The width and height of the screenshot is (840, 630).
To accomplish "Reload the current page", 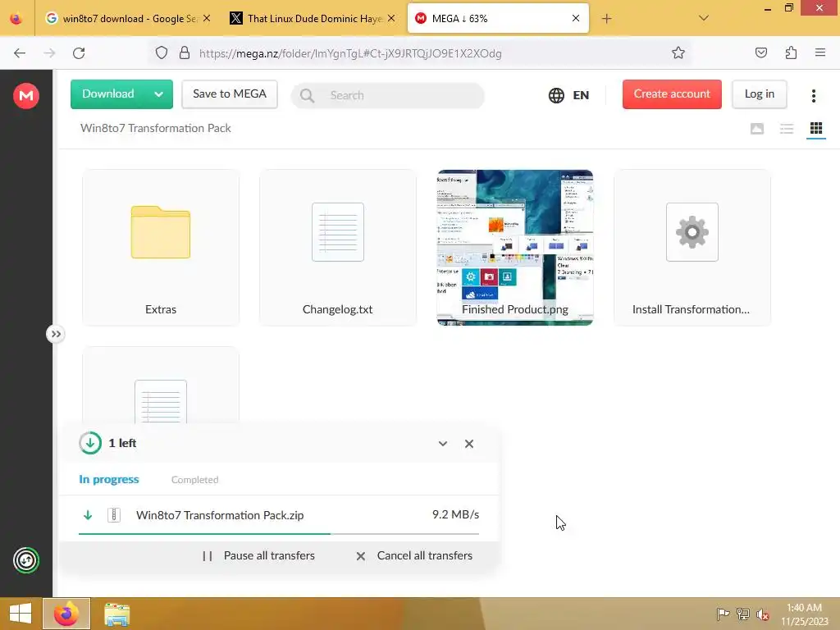I will (x=79, y=53).
